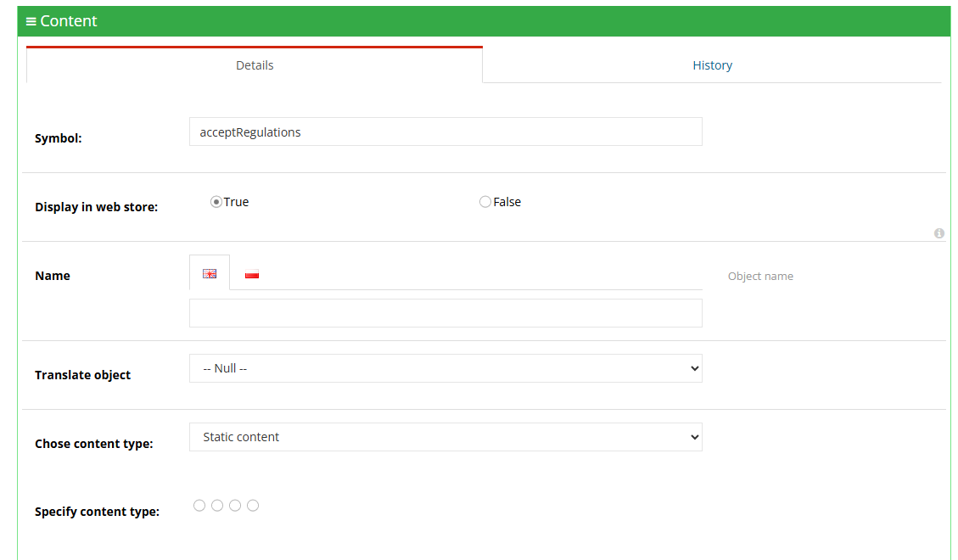
Task: Select the English flag language tab
Action: [210, 273]
